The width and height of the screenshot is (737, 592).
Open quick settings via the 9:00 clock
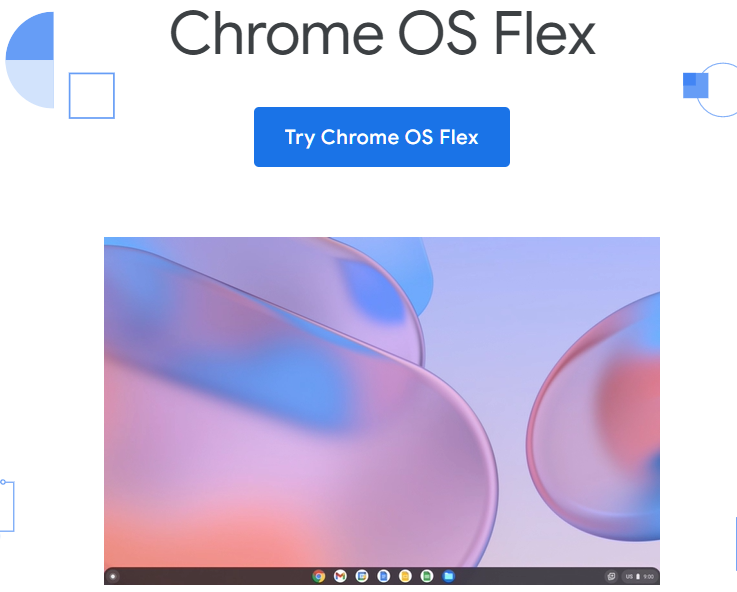click(x=649, y=576)
